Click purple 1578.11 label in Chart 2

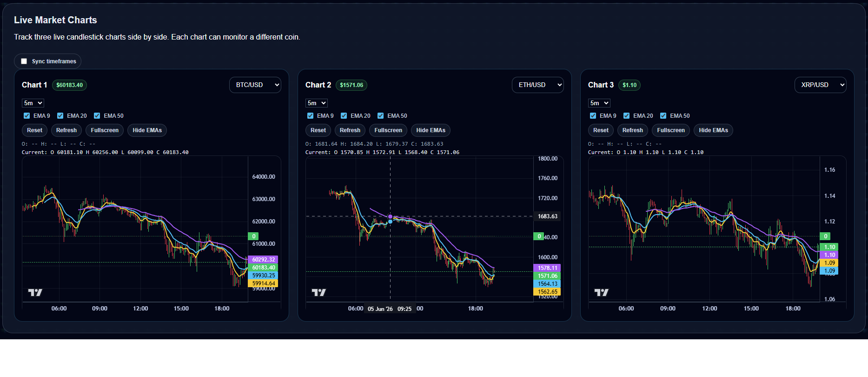tap(547, 268)
